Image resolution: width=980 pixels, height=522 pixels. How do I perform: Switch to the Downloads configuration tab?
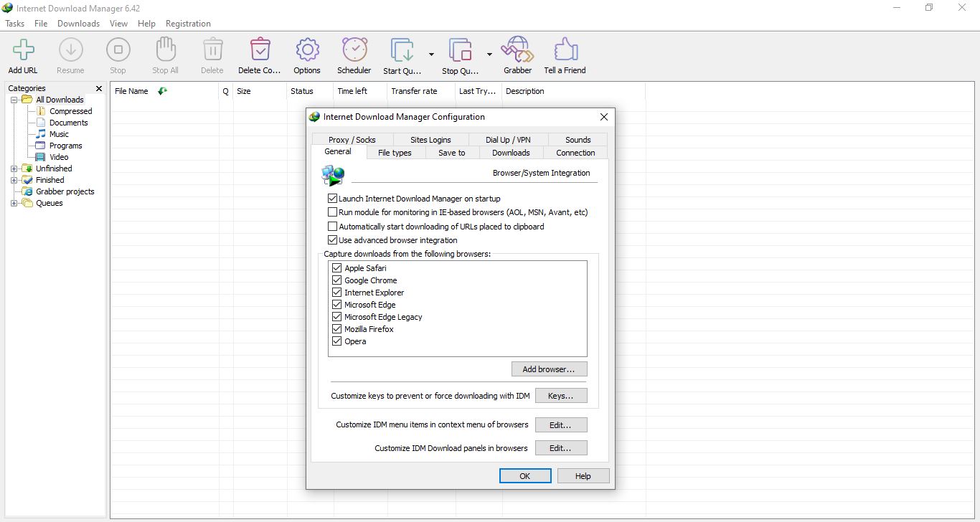(511, 153)
